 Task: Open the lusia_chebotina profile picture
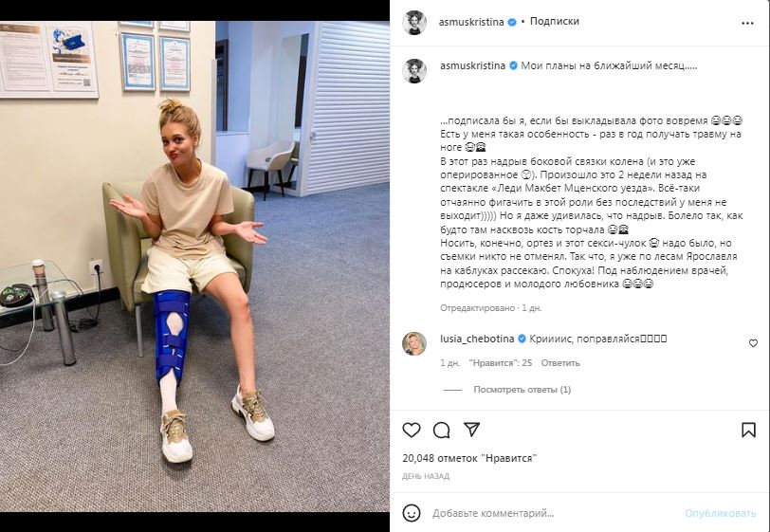[414, 343]
